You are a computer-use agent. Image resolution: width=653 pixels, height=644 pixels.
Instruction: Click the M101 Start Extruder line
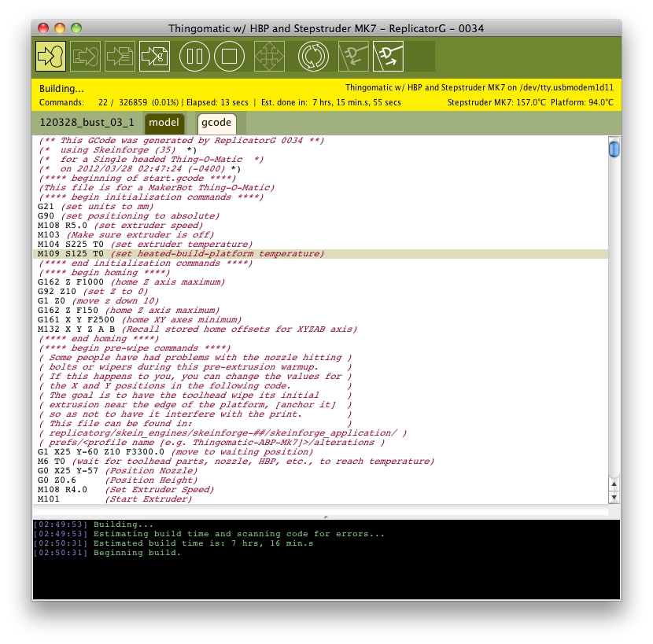coord(115,499)
